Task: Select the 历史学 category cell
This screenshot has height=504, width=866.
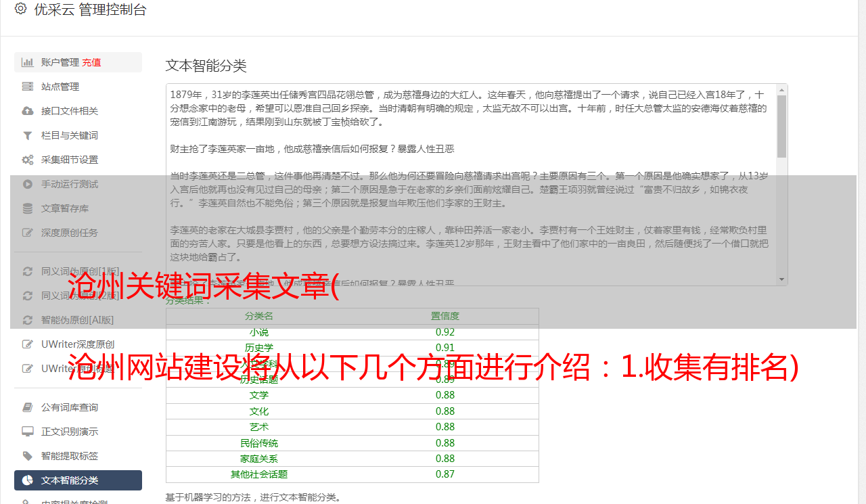Action: pos(259,348)
